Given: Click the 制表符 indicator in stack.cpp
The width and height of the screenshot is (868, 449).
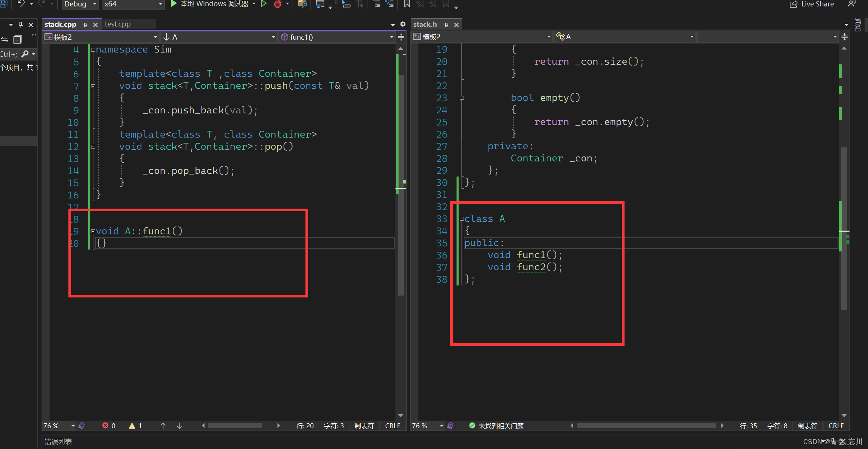Looking at the screenshot, I should (364, 426).
